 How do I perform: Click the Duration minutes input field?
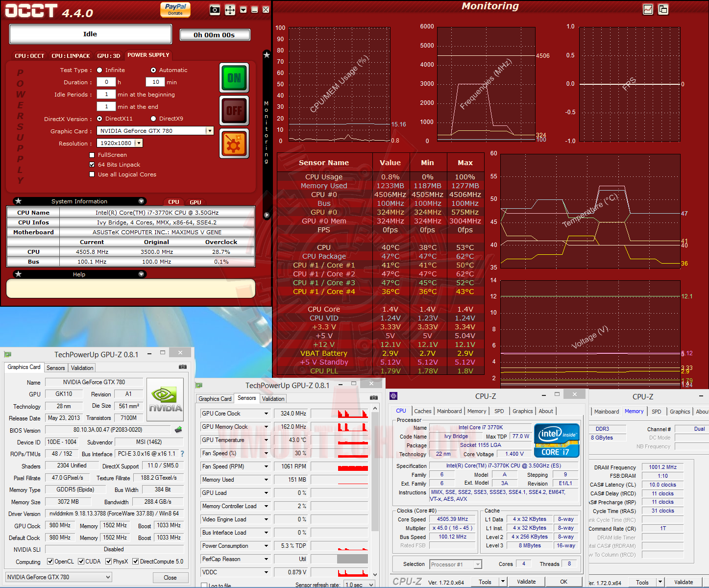point(155,82)
